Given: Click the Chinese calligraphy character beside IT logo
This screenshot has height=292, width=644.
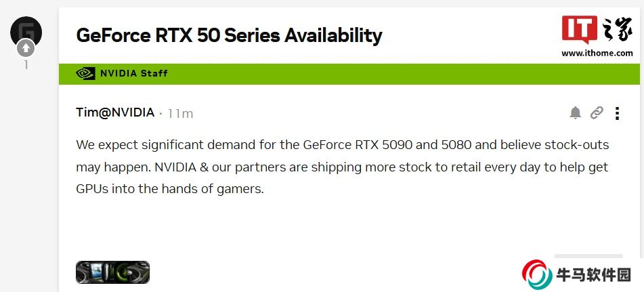Looking at the screenshot, I should (616, 32).
